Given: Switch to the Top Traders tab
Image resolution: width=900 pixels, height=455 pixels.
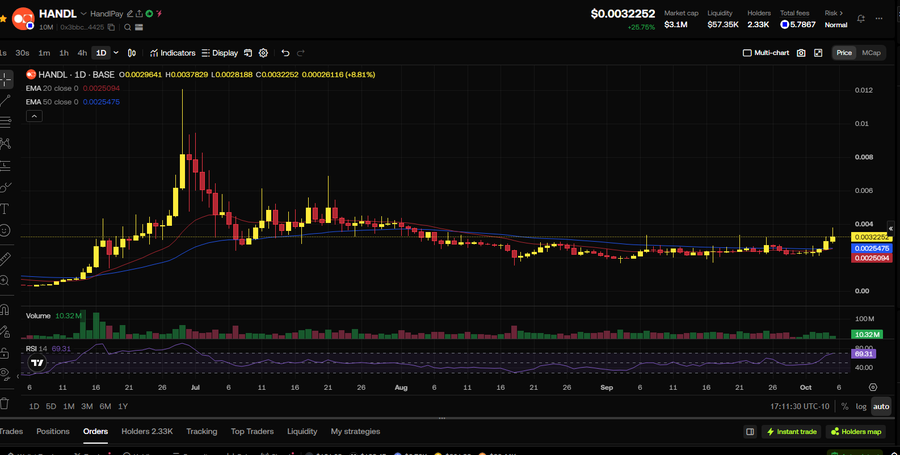Looking at the screenshot, I should coord(252,431).
